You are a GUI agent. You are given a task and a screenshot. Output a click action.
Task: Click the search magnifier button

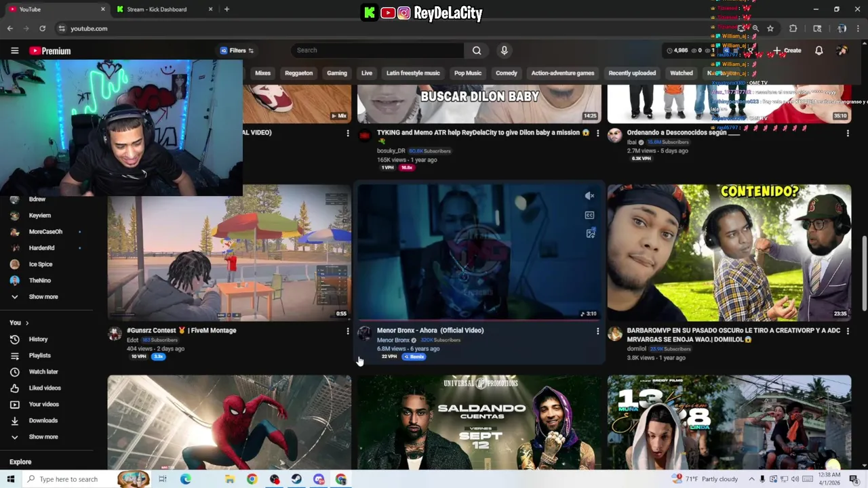[x=477, y=50]
